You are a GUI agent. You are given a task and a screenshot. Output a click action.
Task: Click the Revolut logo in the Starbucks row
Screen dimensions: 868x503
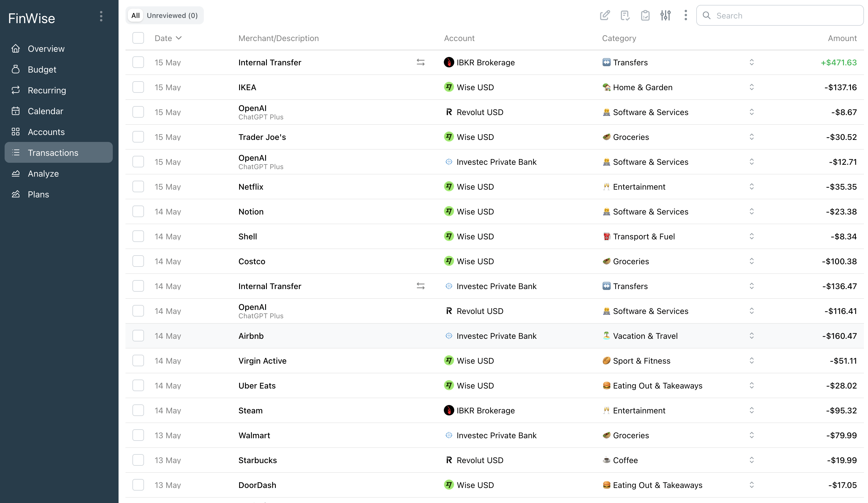(449, 460)
